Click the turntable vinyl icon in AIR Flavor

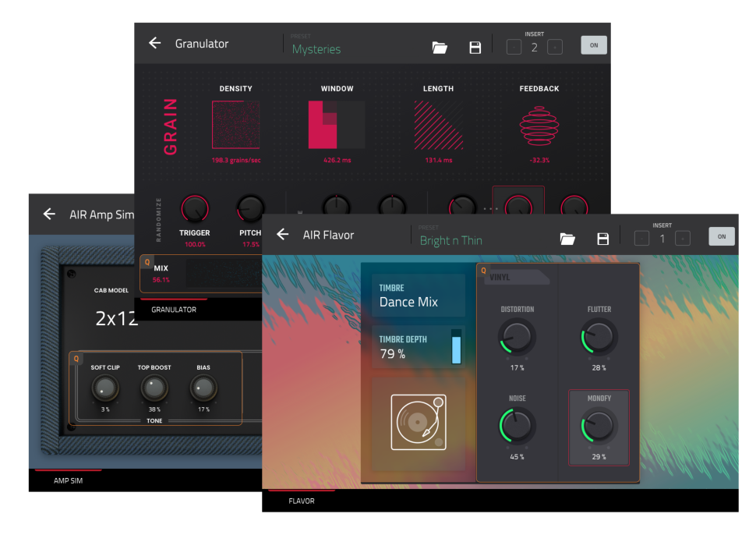tap(419, 422)
